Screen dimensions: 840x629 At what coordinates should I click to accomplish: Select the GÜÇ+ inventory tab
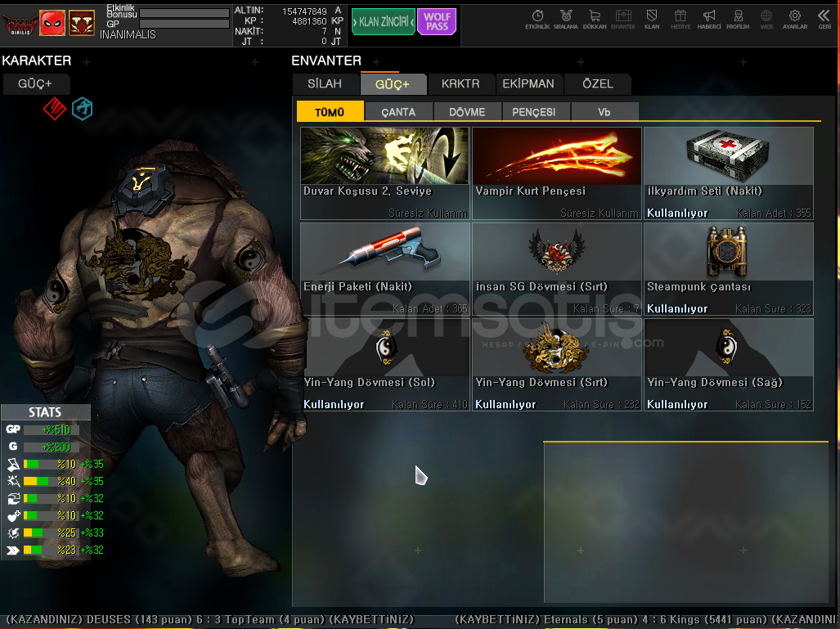392,84
